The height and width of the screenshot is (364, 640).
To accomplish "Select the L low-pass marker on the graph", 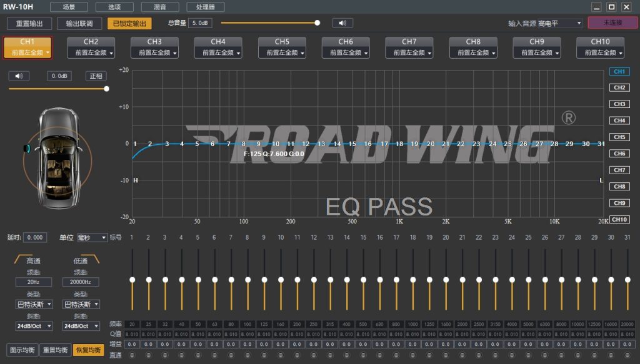I will tap(601, 180).
